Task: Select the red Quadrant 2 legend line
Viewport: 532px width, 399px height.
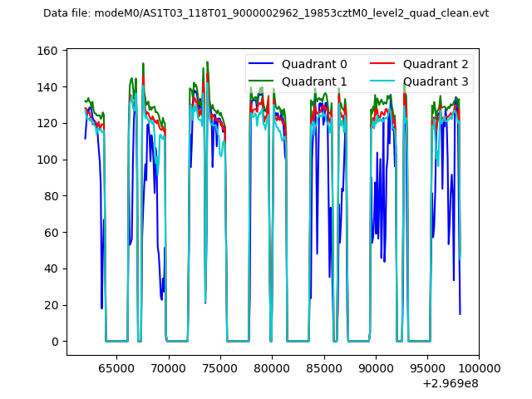Action: click(384, 64)
